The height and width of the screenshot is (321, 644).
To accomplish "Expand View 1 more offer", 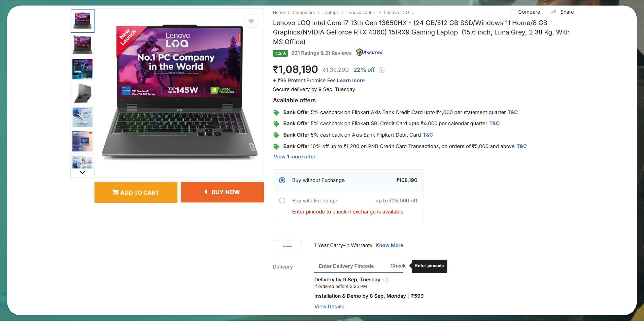I will tap(294, 157).
